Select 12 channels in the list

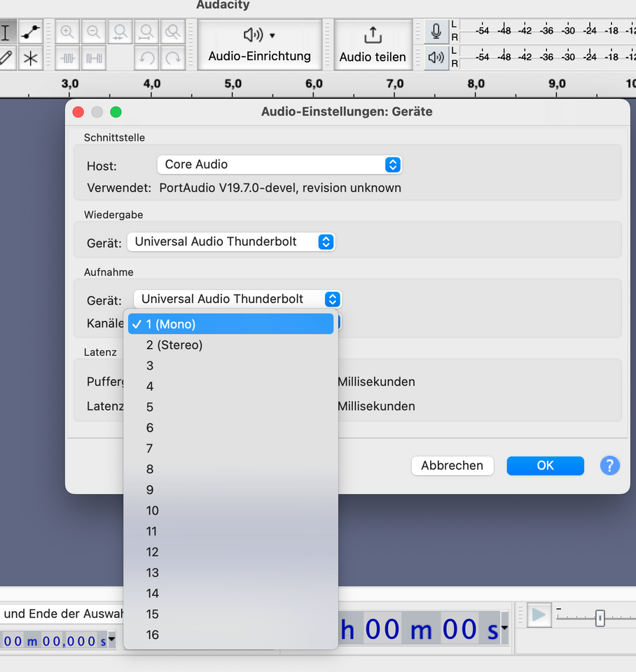230,552
